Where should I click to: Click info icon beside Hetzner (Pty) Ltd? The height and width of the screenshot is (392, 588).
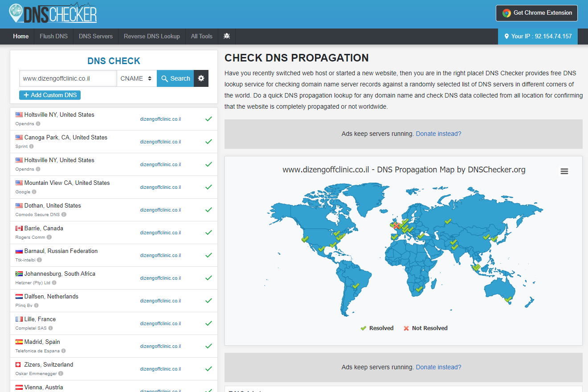[x=54, y=282]
